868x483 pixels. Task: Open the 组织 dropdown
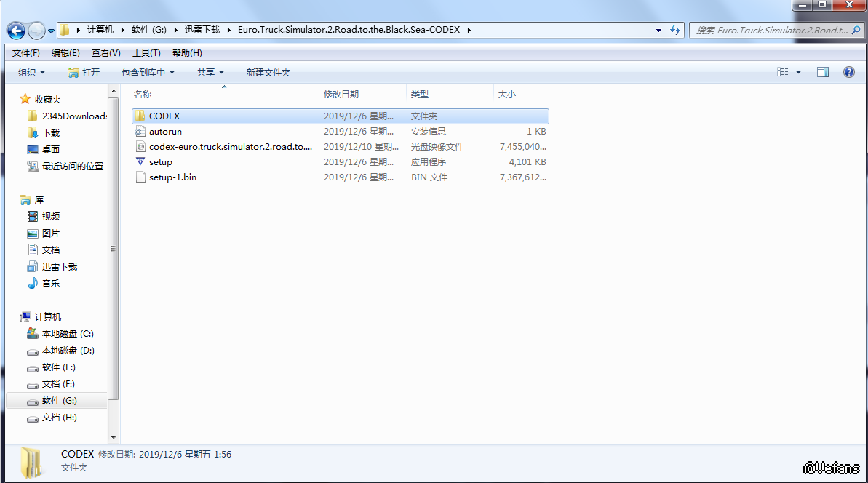(x=31, y=73)
